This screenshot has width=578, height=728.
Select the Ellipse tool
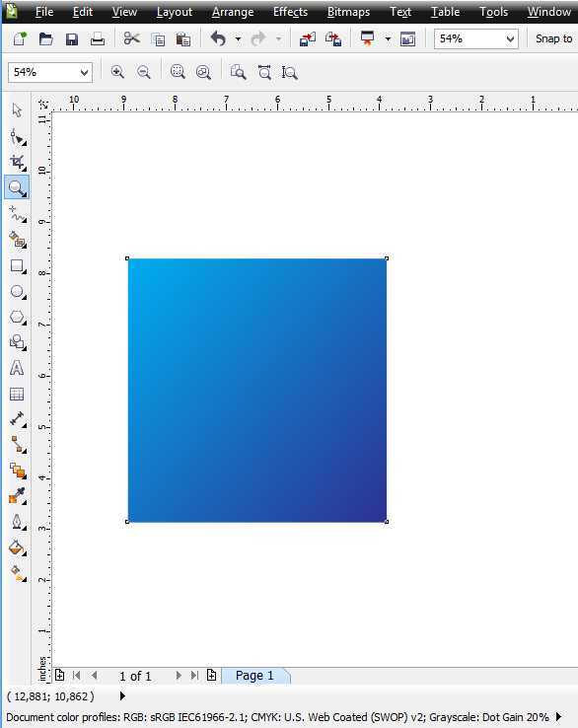click(x=18, y=292)
